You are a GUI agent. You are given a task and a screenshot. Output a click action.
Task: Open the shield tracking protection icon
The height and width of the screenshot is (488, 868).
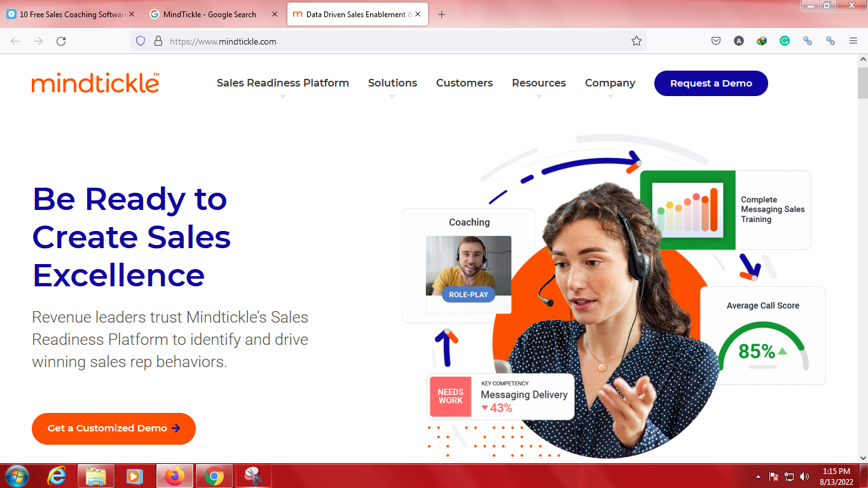click(x=141, y=41)
